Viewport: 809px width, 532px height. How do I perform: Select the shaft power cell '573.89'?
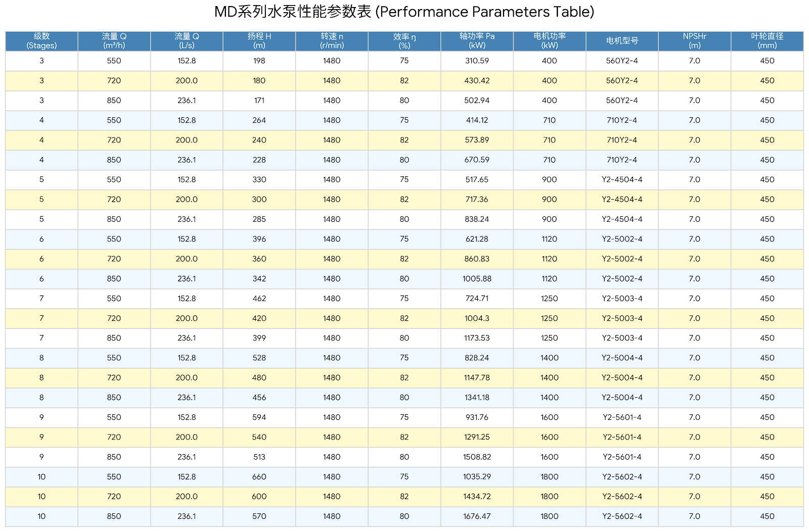(477, 140)
